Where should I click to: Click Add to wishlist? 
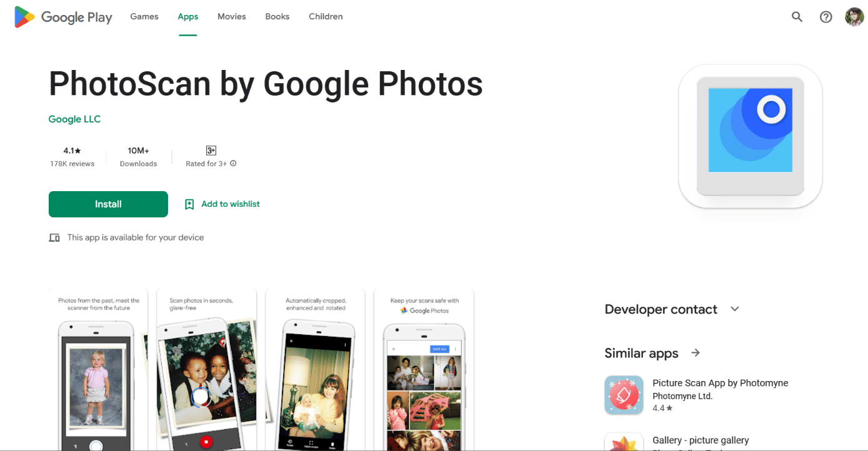231,204
